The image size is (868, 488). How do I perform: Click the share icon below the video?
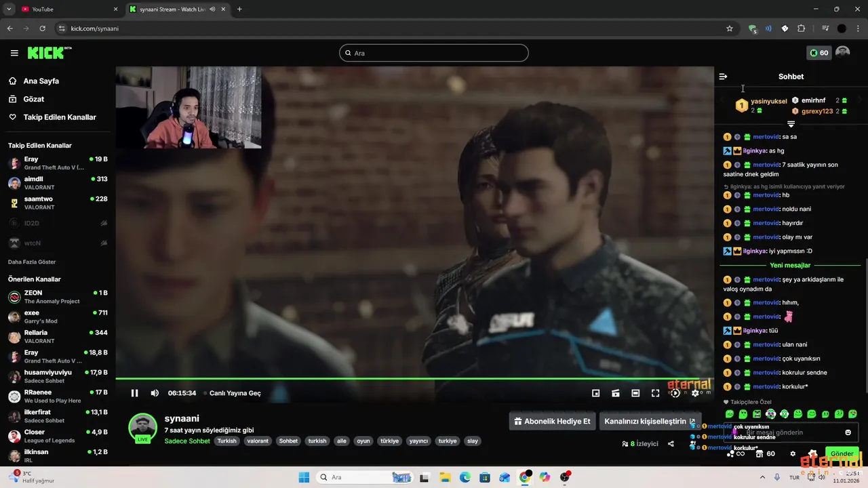(671, 444)
